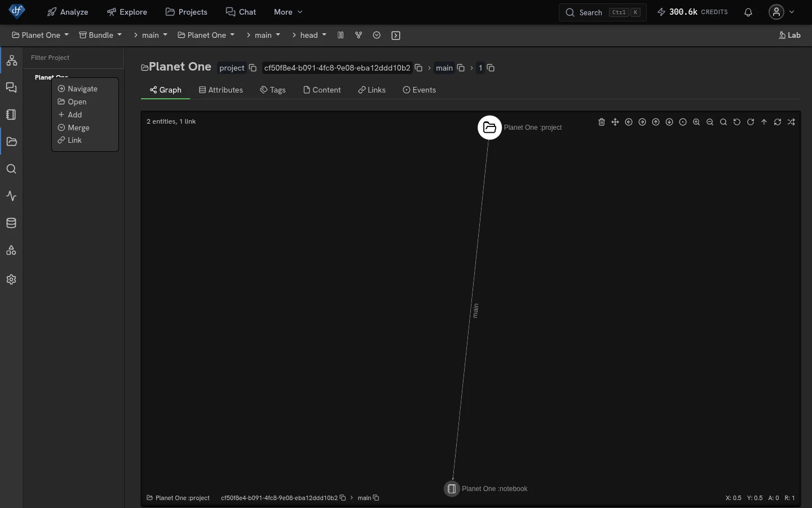Open the side panel icon in breadcrumb bar
The height and width of the screenshot is (508, 812).
click(x=396, y=36)
